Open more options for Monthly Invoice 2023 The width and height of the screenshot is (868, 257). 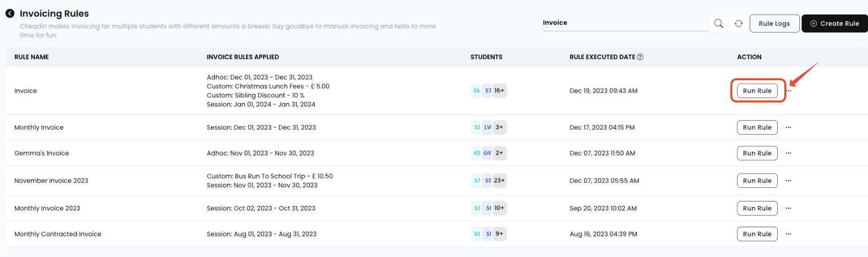click(788, 208)
